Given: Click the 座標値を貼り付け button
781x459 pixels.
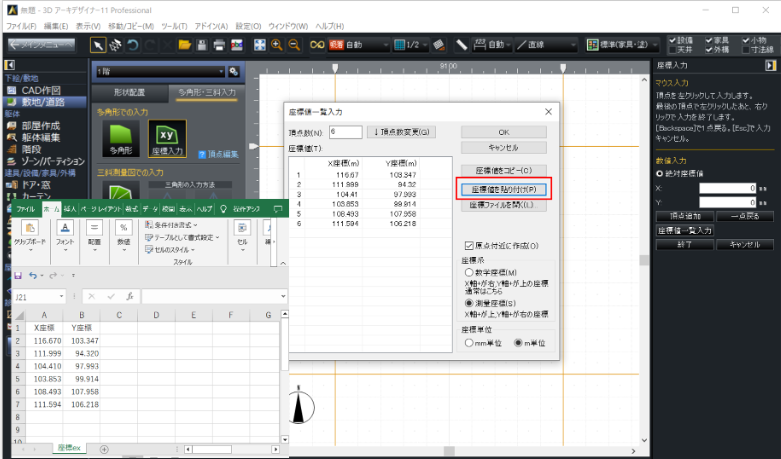Looking at the screenshot, I should coord(503,188).
